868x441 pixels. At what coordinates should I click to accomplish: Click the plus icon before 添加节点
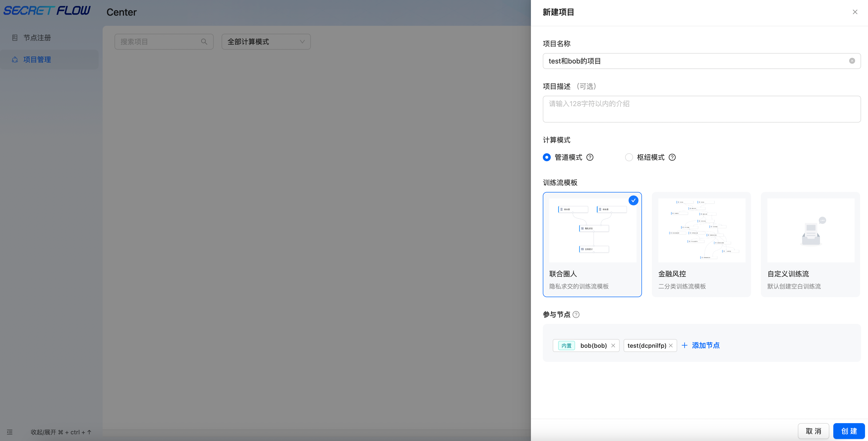point(684,346)
